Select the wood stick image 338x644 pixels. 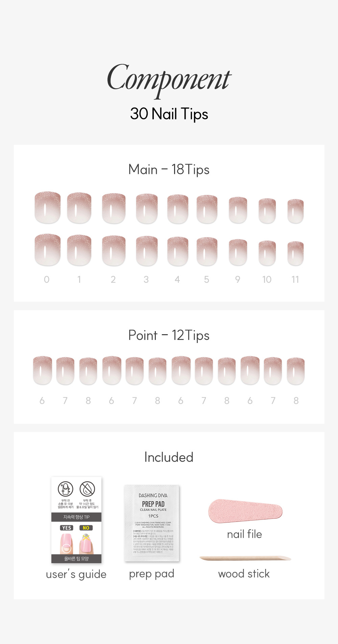coord(245,558)
